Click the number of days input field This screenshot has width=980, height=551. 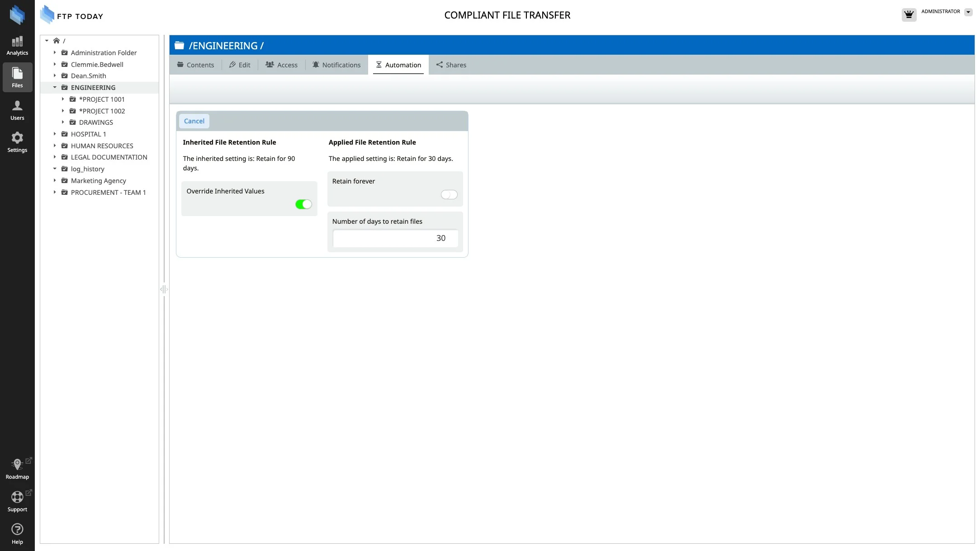point(395,238)
